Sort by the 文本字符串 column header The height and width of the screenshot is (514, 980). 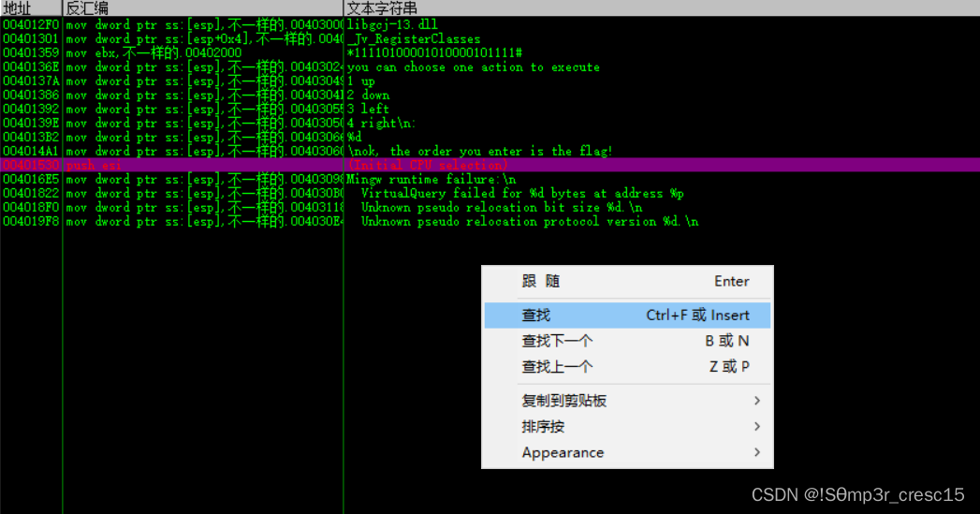(662, 8)
